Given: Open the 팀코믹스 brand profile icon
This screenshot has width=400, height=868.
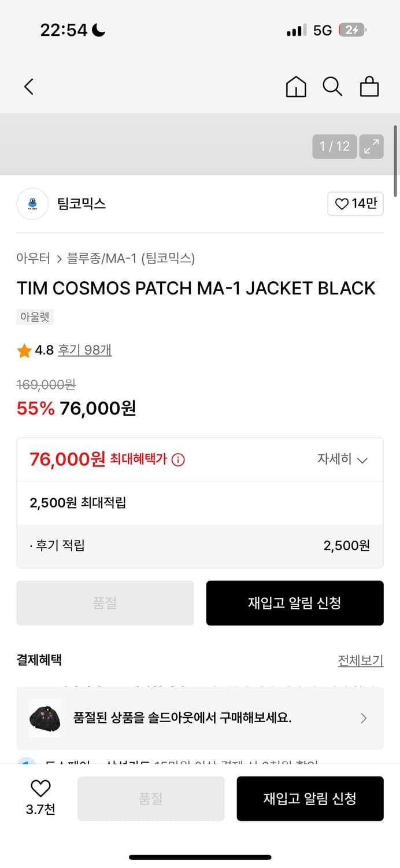Looking at the screenshot, I should click(32, 204).
